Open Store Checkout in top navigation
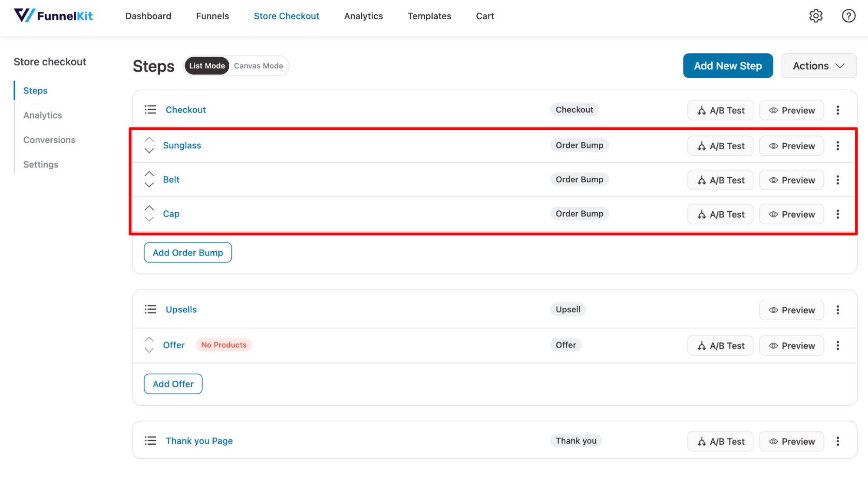 pos(287,16)
